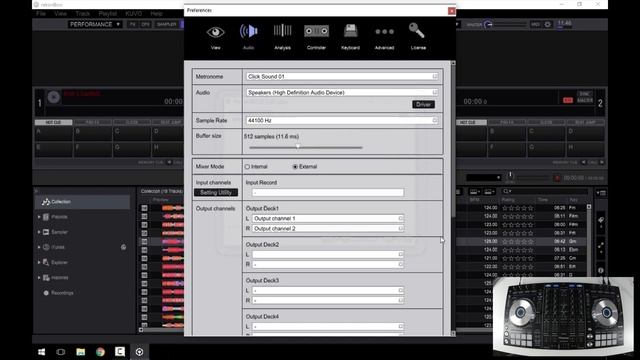Image resolution: width=640 pixels, height=360 pixels.
Task: Click the controller webcam thumbnail
Action: point(563,316)
